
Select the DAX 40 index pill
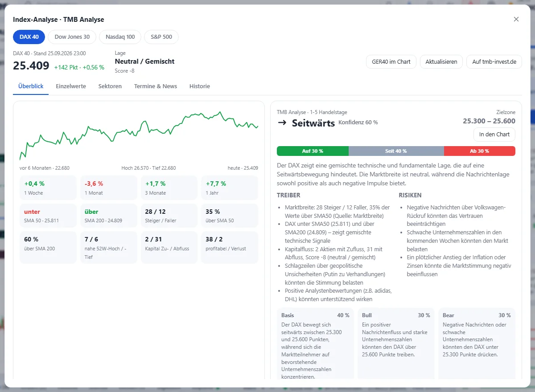[29, 37]
